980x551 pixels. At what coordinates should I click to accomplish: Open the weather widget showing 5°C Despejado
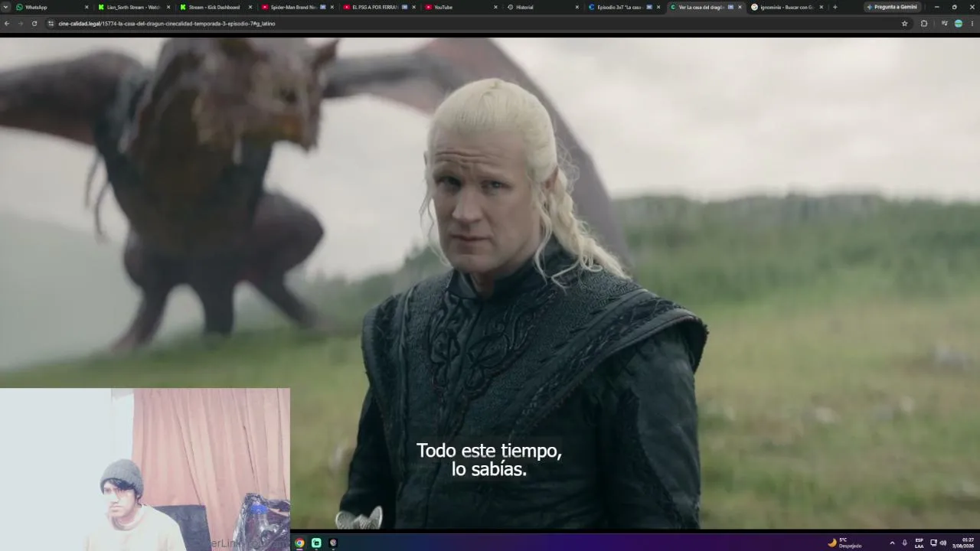tap(845, 543)
